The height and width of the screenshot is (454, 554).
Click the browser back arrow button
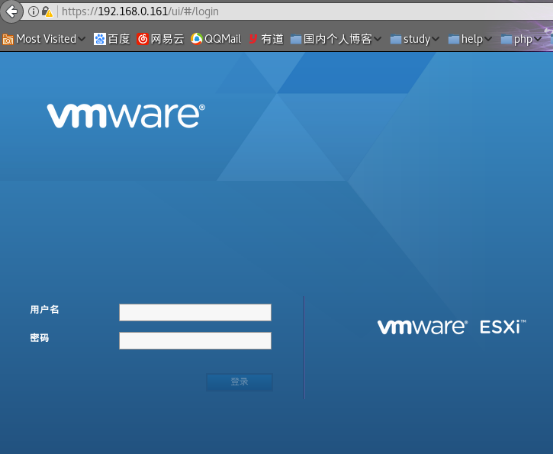pyautogui.click(x=12, y=12)
